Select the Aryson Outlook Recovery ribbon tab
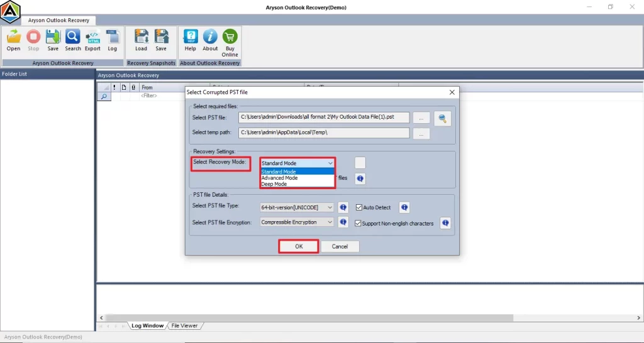Viewport: 644px width, 343px height. (x=58, y=20)
